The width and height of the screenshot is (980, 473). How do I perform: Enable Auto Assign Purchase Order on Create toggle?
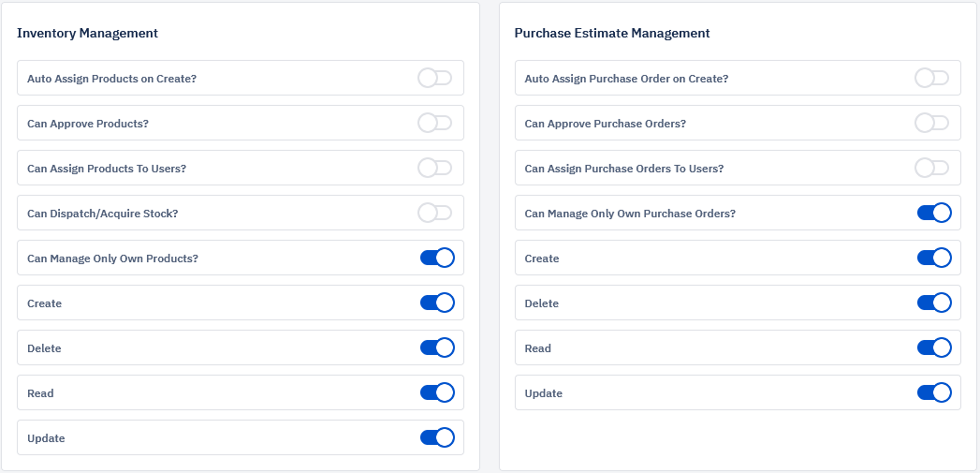[x=932, y=78]
